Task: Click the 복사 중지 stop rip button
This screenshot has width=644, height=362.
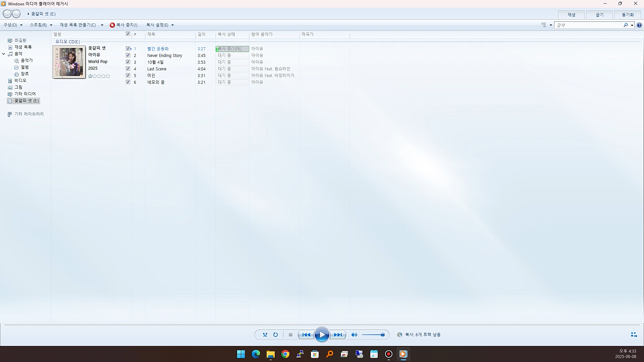Action: pyautogui.click(x=124, y=25)
